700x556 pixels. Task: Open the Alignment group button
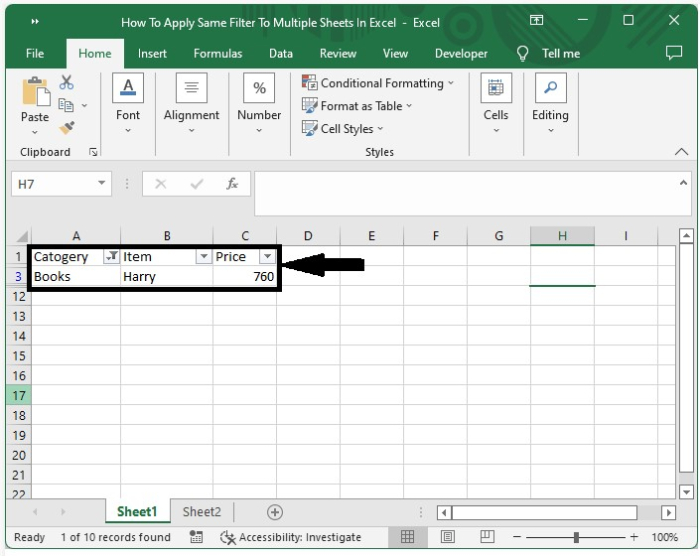tap(192, 104)
